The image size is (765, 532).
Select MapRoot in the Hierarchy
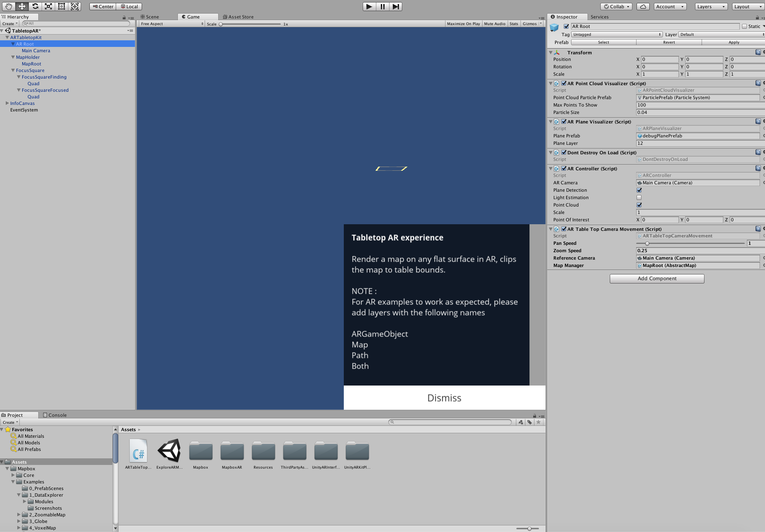pos(32,64)
